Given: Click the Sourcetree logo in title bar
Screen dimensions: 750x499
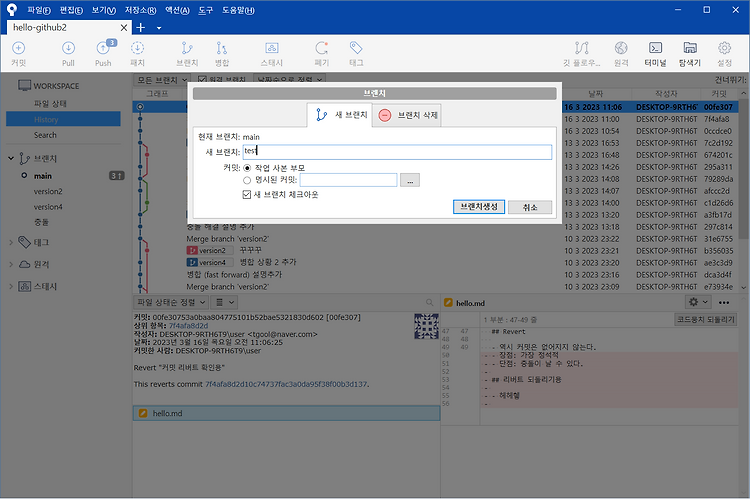Looking at the screenshot, I should coord(11,10).
